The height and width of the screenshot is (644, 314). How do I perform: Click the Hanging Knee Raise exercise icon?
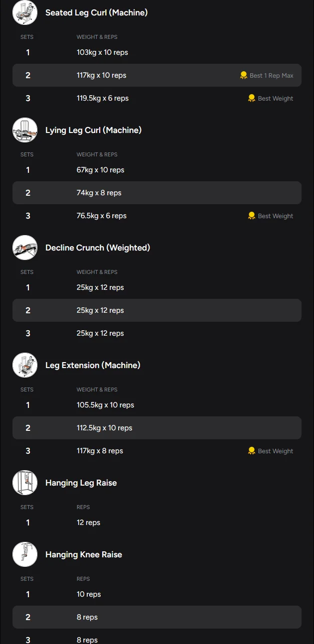click(x=25, y=554)
